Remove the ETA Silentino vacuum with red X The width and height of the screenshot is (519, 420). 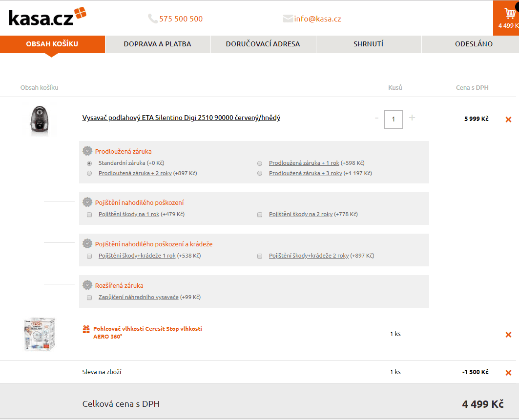(508, 120)
